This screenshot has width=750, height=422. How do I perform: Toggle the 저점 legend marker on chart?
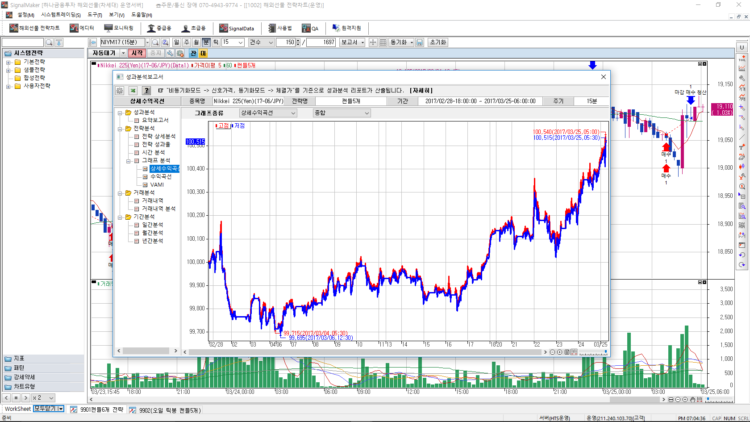click(x=236, y=126)
